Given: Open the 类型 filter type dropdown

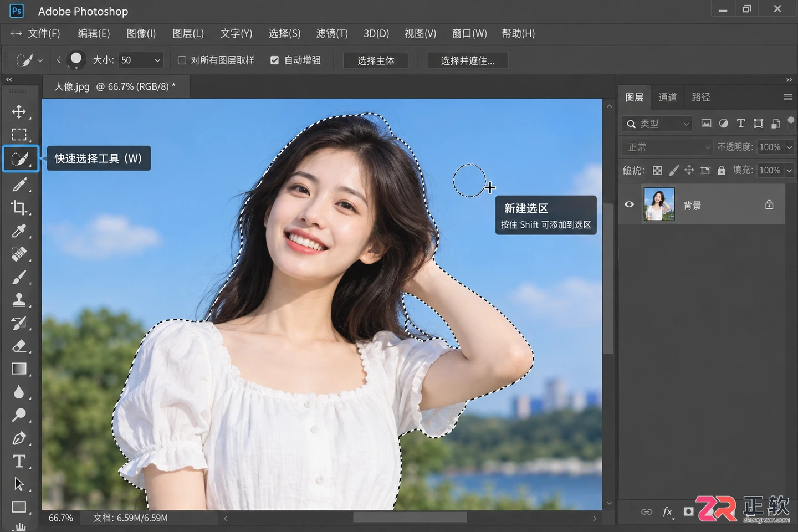Looking at the screenshot, I should pos(656,124).
